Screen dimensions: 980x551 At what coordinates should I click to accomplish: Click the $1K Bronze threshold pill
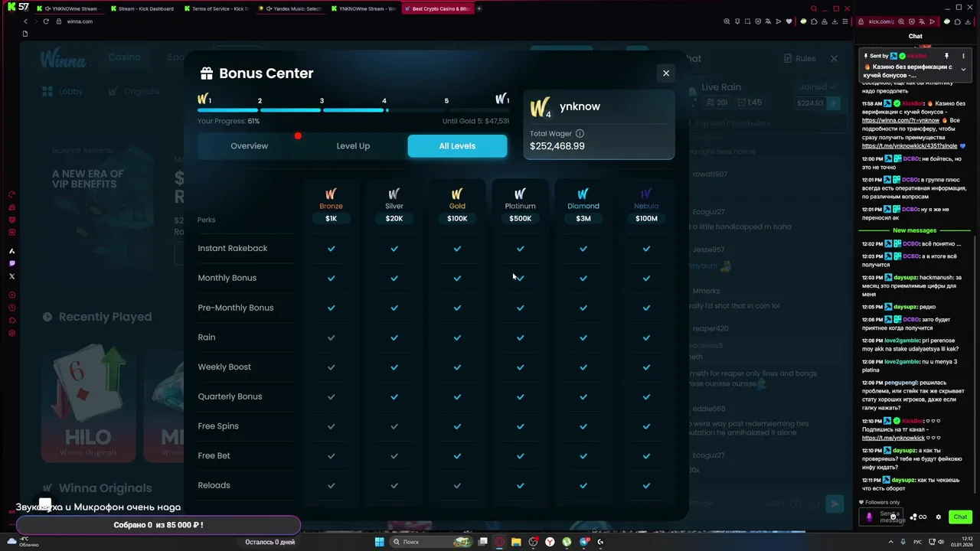(331, 219)
